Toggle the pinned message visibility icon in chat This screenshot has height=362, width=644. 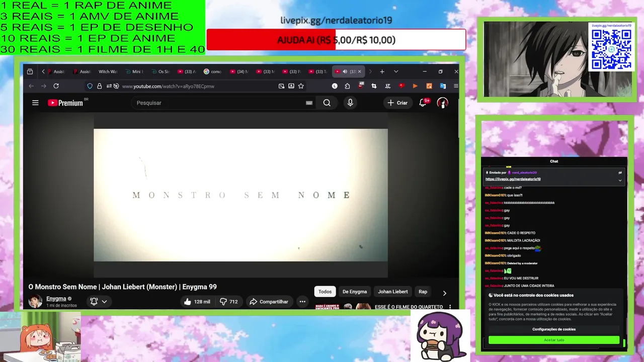click(x=620, y=172)
